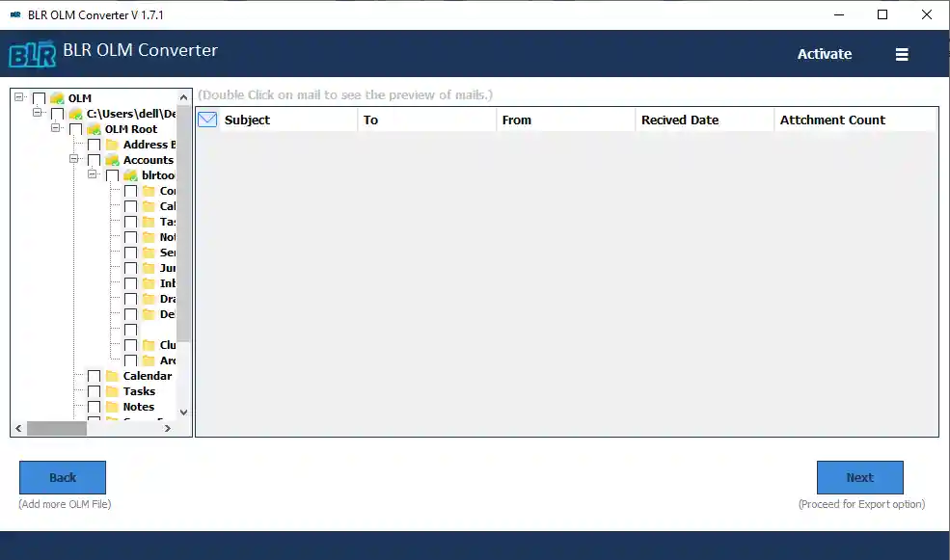Check the top-level OLM checkbox
This screenshot has height=560, width=950.
pyautogui.click(x=40, y=98)
